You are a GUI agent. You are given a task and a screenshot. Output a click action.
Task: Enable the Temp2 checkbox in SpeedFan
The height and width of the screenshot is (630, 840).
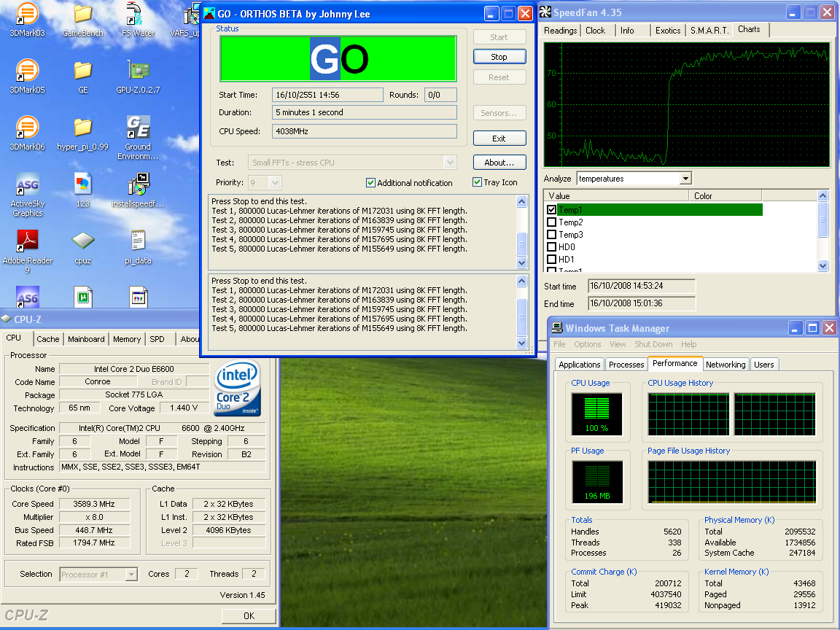552,222
